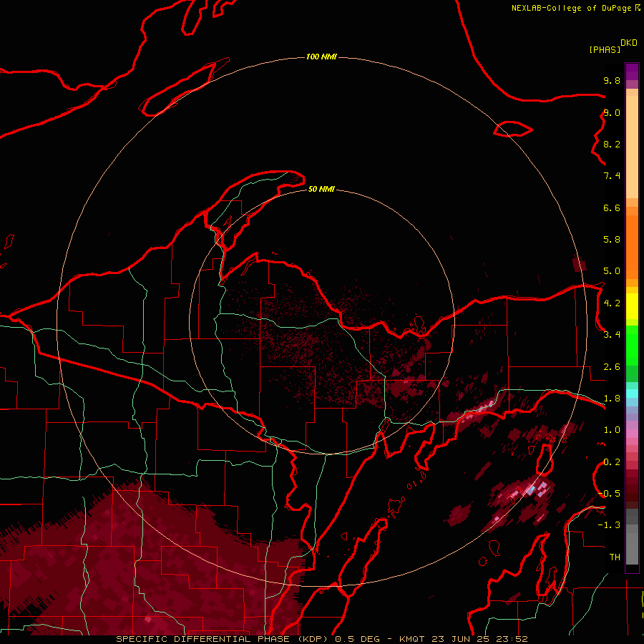Click the NEXLAB-College of DuPage credit text
The image size is (644, 644).
click(x=571, y=8)
